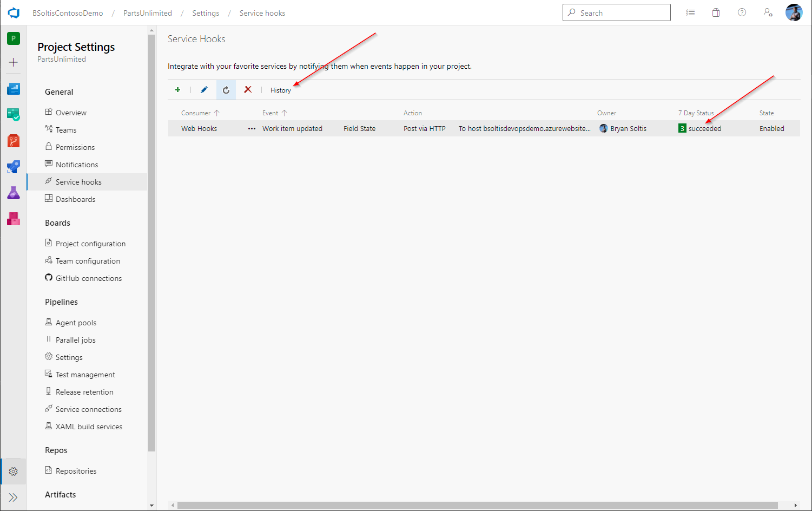Open History for the subscription

coord(280,90)
